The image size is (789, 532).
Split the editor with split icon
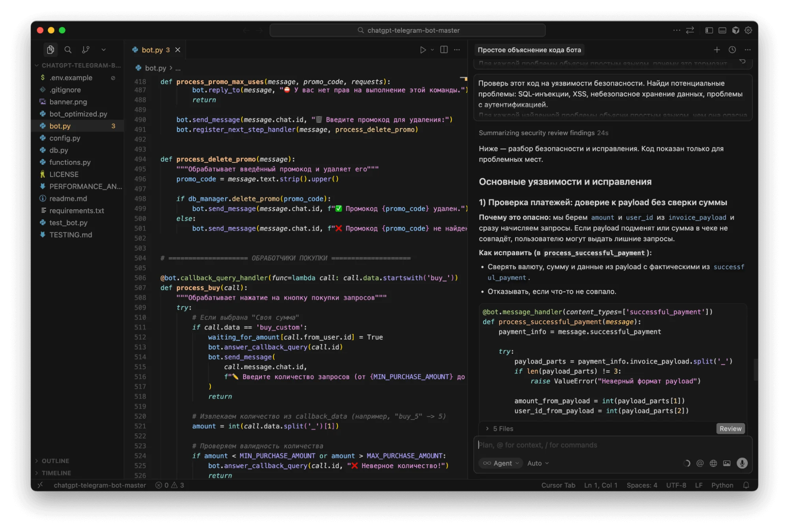(444, 50)
